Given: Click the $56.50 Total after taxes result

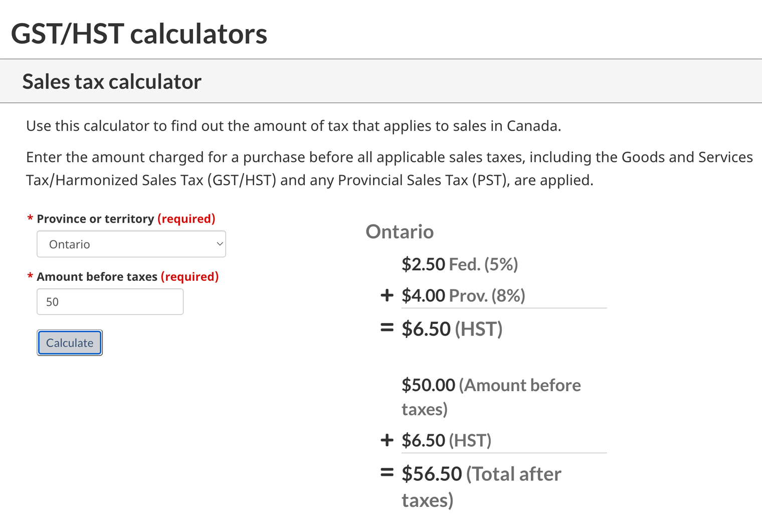Looking at the screenshot, I should click(x=481, y=474).
